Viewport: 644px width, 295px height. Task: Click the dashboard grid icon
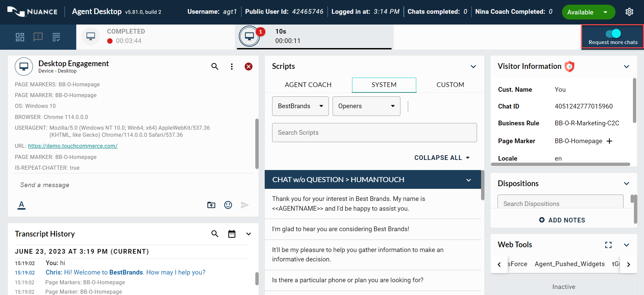pyautogui.click(x=20, y=37)
